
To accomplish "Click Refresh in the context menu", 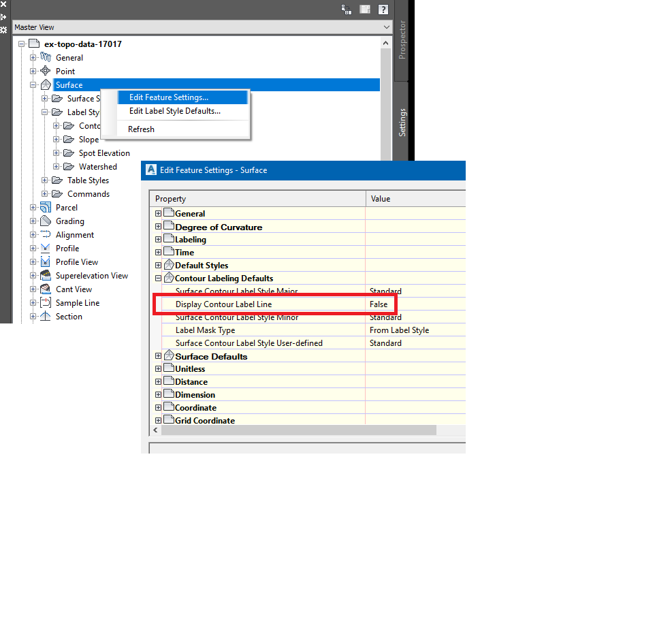I will [141, 129].
